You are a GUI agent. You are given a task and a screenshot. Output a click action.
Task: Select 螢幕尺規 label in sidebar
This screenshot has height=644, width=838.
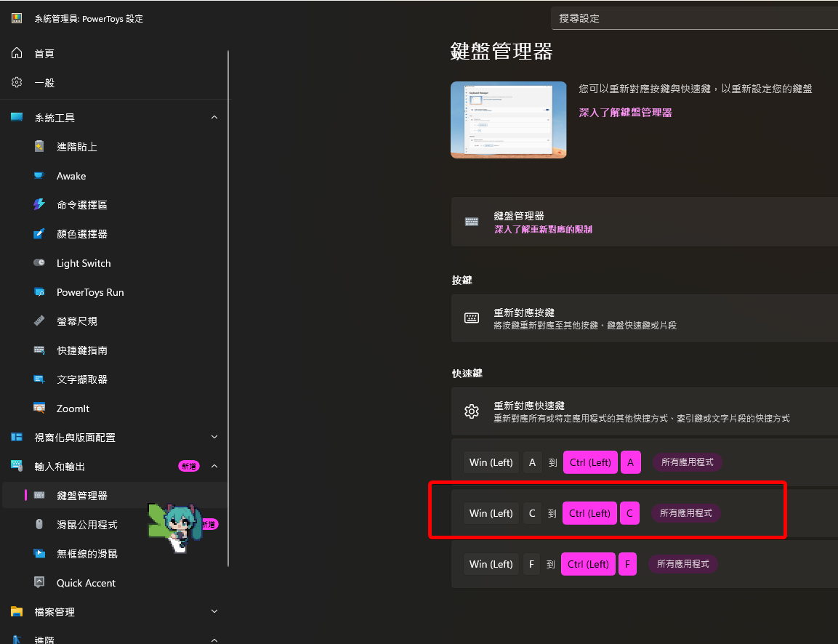tap(77, 321)
